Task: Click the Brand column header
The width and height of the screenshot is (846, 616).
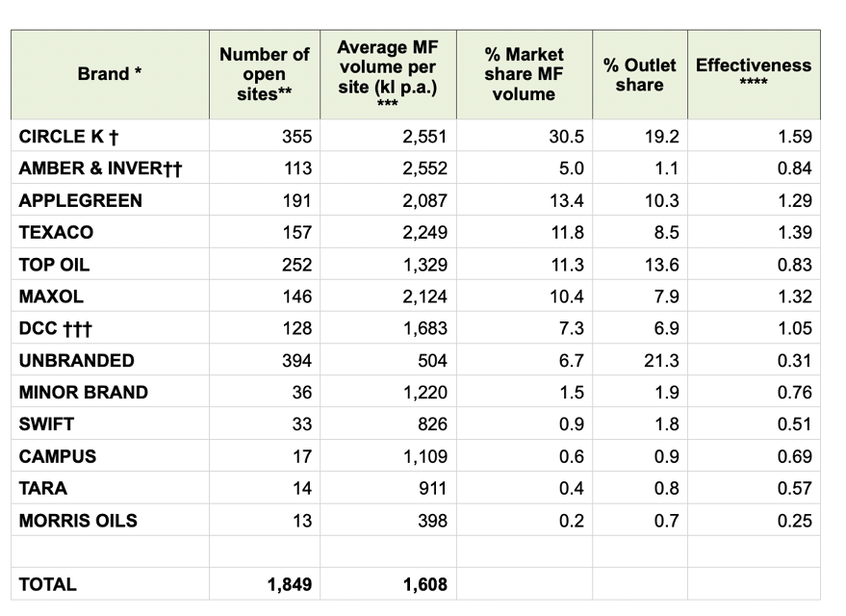Action: [110, 74]
